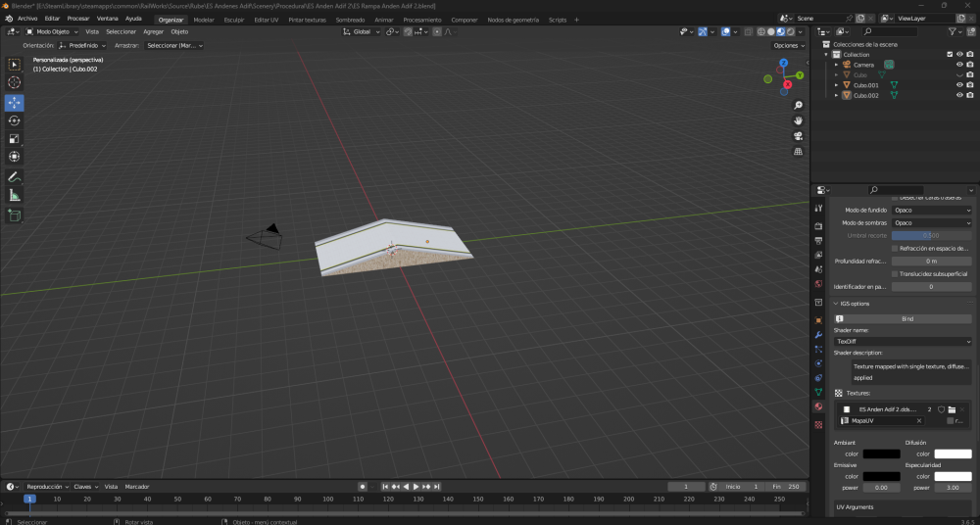Open the Opciones button in viewport

click(787, 45)
